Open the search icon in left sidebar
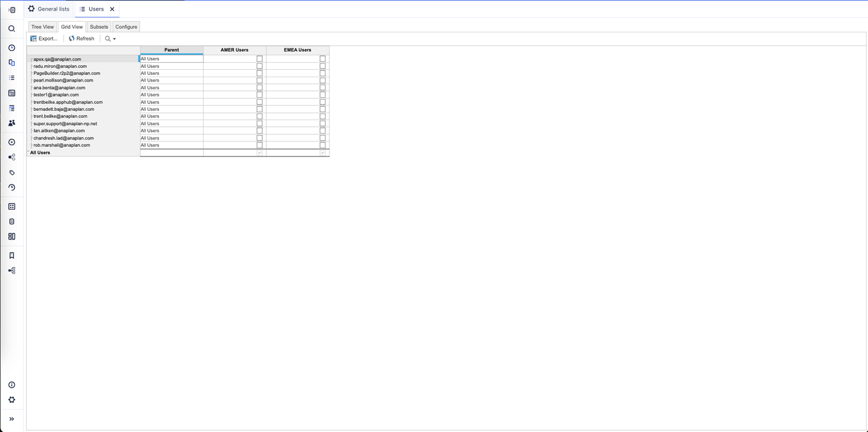Viewport: 868px width, 432px height. pyautogui.click(x=12, y=29)
